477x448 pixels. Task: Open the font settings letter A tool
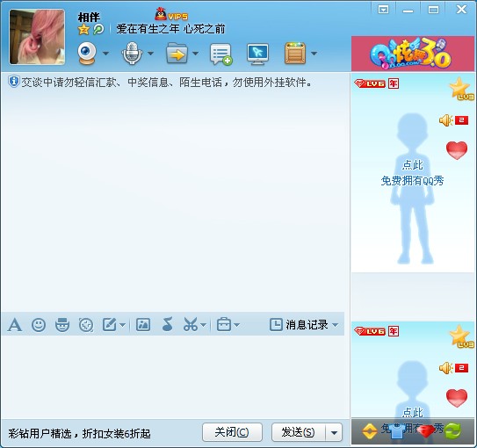tap(15, 325)
